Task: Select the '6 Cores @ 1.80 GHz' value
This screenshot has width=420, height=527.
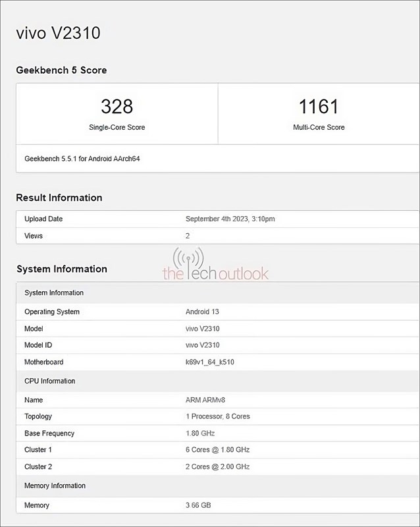Action: [x=217, y=450]
